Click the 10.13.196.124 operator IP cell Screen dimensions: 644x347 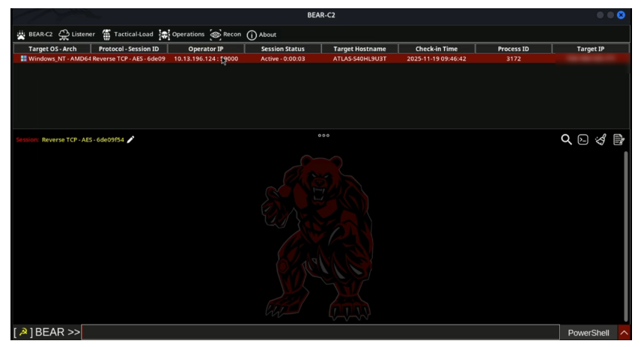[206, 58]
